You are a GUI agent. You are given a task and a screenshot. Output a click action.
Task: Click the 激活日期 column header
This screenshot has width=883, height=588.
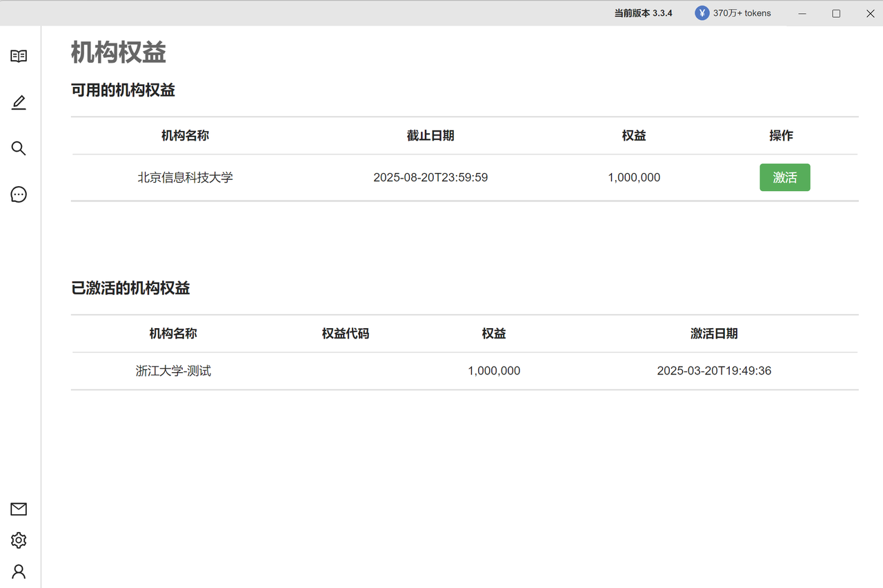714,334
